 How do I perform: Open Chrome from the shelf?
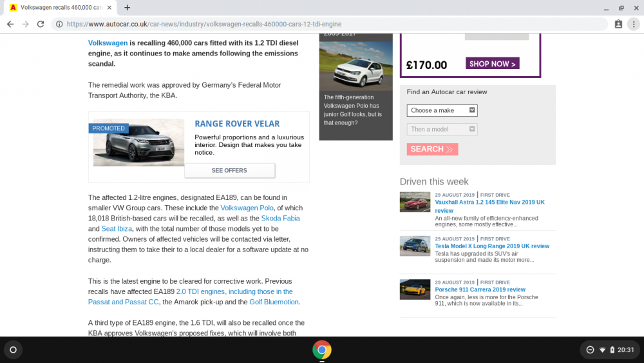click(321, 350)
